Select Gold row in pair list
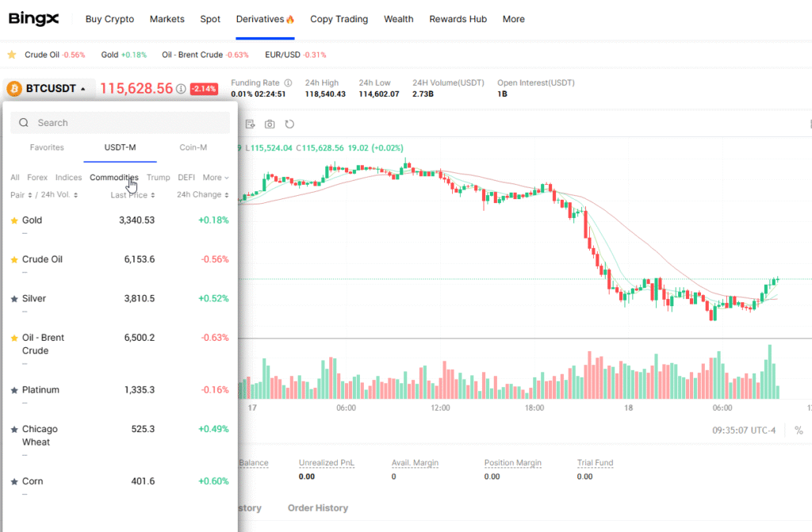Viewport: 812px width, 532px height. [120, 225]
